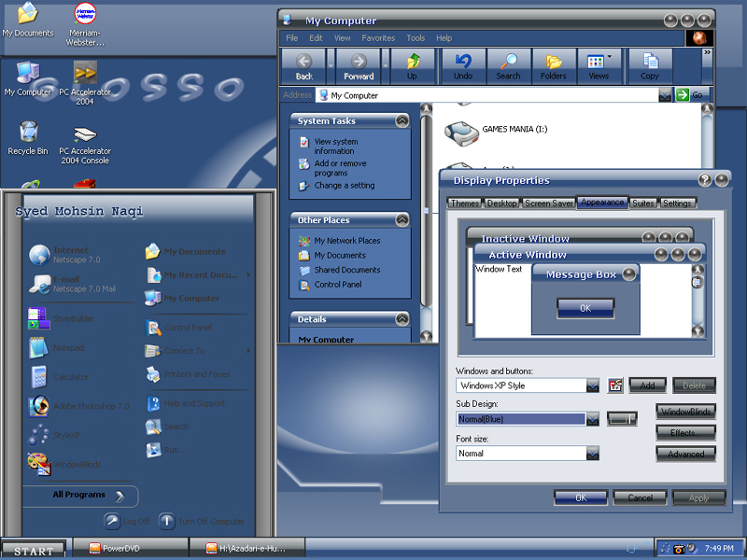Click the START button
Viewport: 747px width, 560px height.
pos(34,550)
